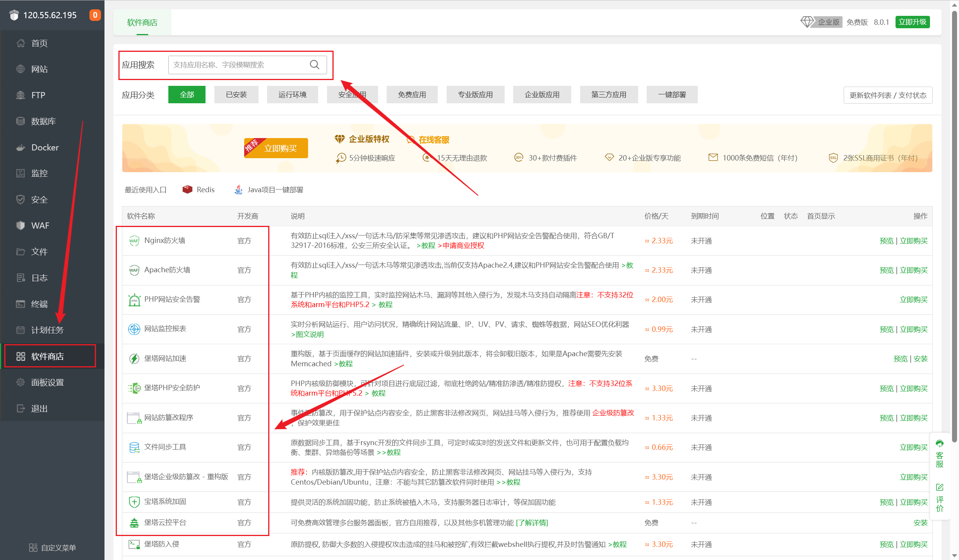The image size is (959, 560).
Task: Click the 立即升级 button
Action: point(913,22)
